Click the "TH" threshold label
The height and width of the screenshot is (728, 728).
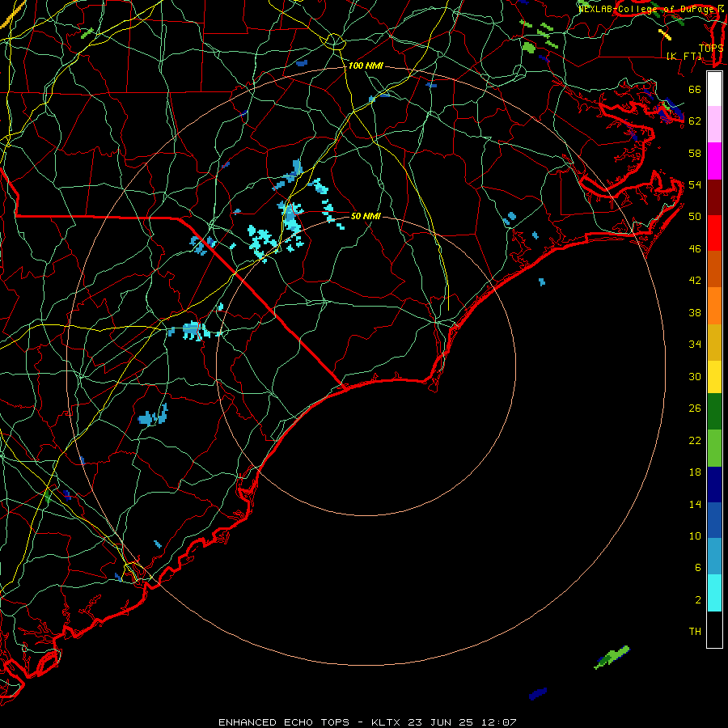(x=695, y=632)
